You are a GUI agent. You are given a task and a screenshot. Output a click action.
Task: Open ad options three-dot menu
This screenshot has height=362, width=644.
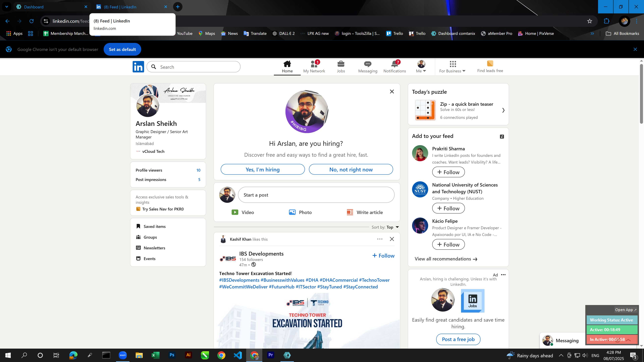click(503, 275)
